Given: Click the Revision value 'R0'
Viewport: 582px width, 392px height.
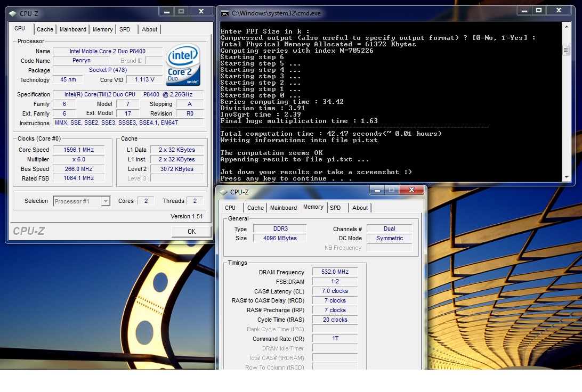Looking at the screenshot, I should click(x=190, y=113).
